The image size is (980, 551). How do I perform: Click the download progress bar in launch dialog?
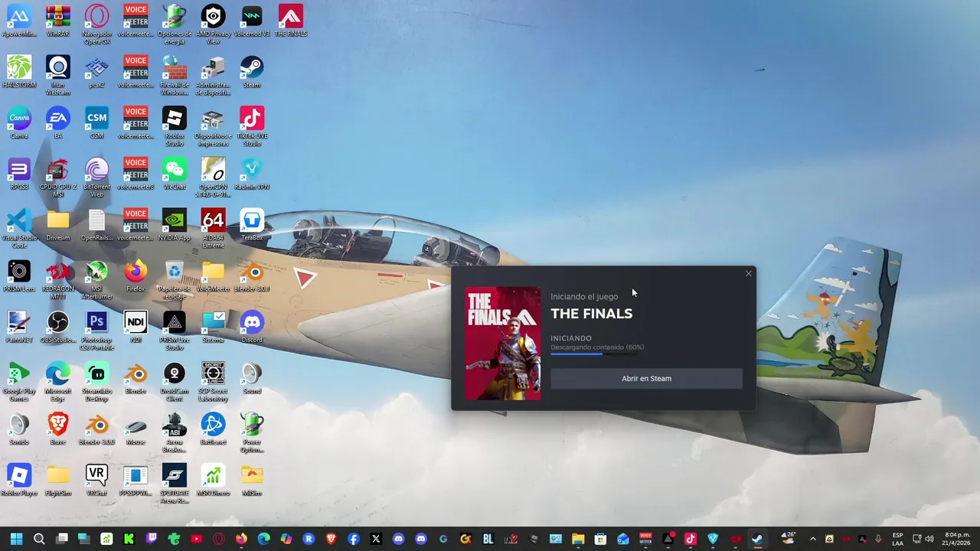(x=596, y=354)
